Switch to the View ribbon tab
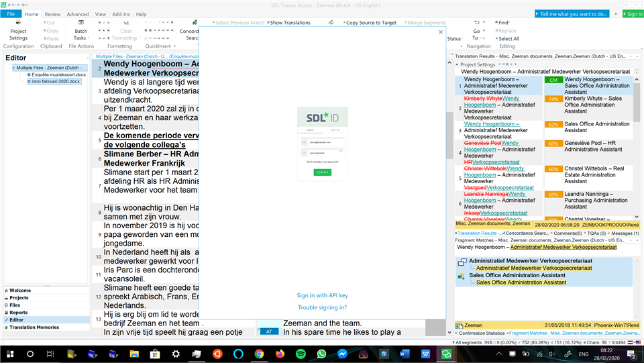This screenshot has width=644, height=363. pyautogui.click(x=100, y=14)
